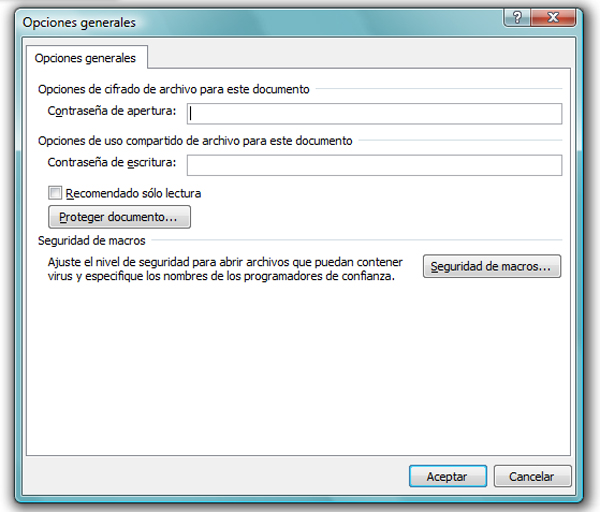The width and height of the screenshot is (600, 512).
Task: Click the 'Opciones de uso compartido' heading
Action: (195, 141)
